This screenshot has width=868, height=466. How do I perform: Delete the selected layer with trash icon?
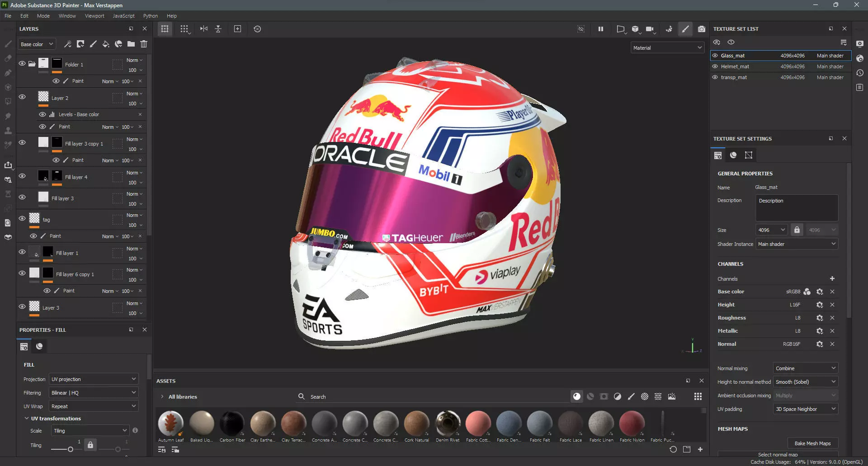pyautogui.click(x=144, y=44)
